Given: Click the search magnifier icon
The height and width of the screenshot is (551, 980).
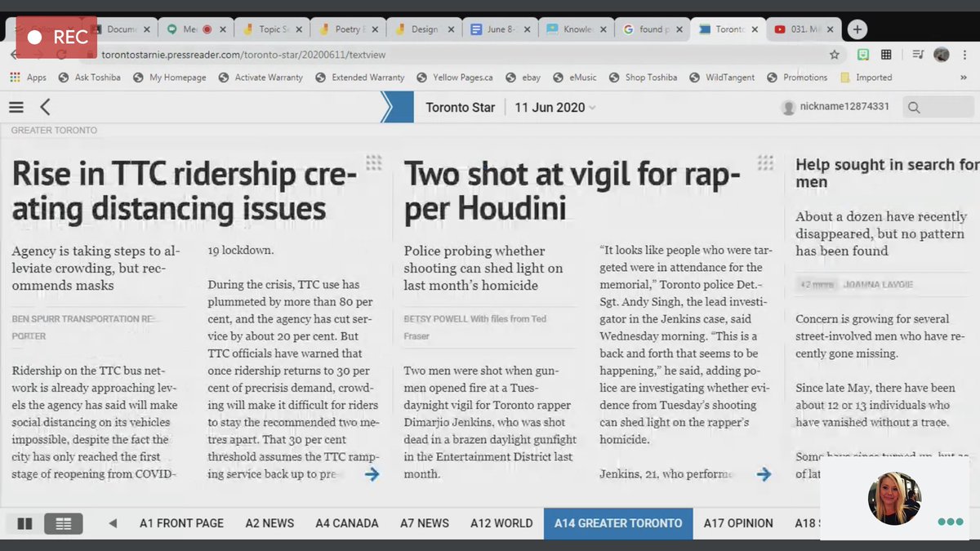Looking at the screenshot, I should tap(914, 107).
